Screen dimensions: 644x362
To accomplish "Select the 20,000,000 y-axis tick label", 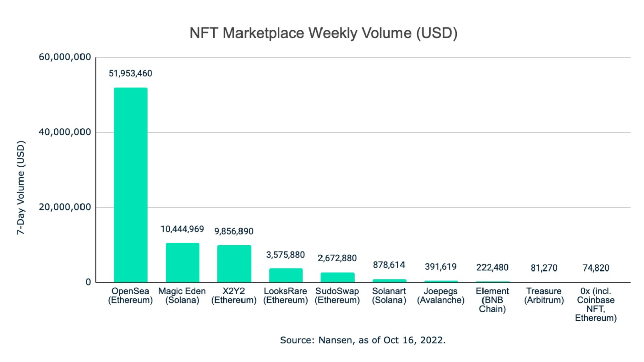I will pos(65,207).
